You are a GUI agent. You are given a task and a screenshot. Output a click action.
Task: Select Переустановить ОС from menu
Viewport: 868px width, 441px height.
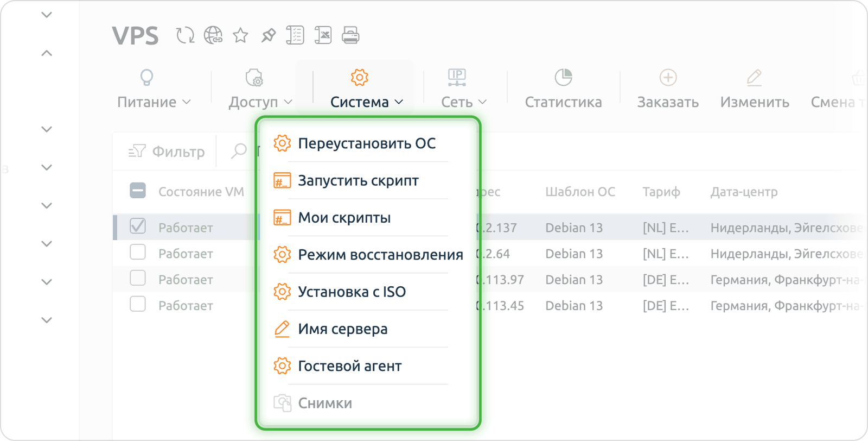tap(367, 143)
